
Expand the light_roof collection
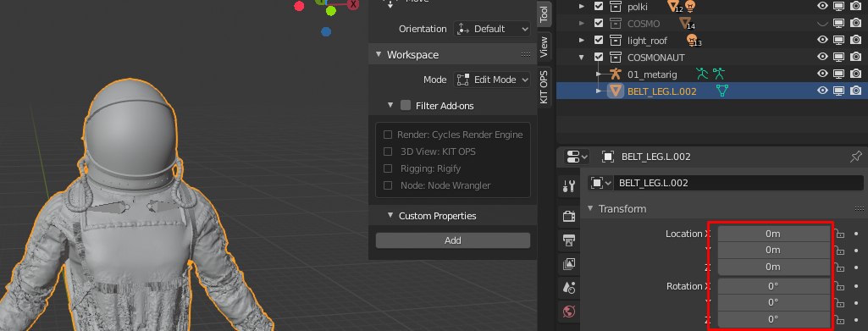[x=581, y=40]
